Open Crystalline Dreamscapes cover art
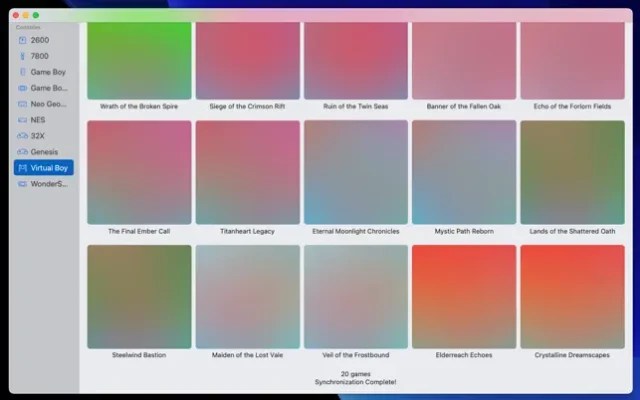The height and width of the screenshot is (400, 640). (573, 297)
